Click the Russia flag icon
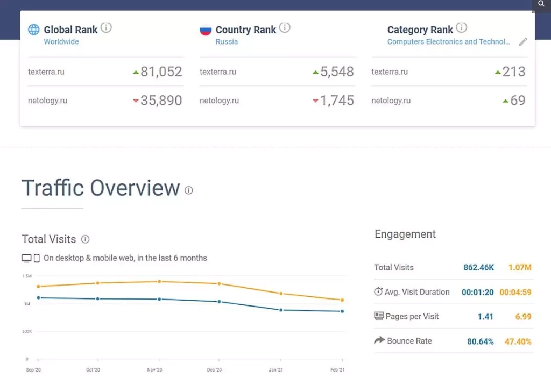Image resolution: width=551 pixels, height=392 pixels. pos(206,30)
